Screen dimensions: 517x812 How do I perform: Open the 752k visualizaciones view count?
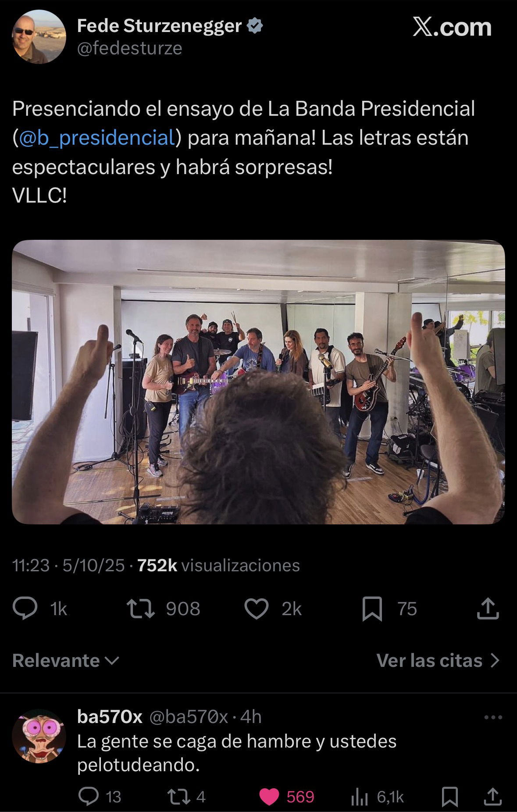point(218,566)
